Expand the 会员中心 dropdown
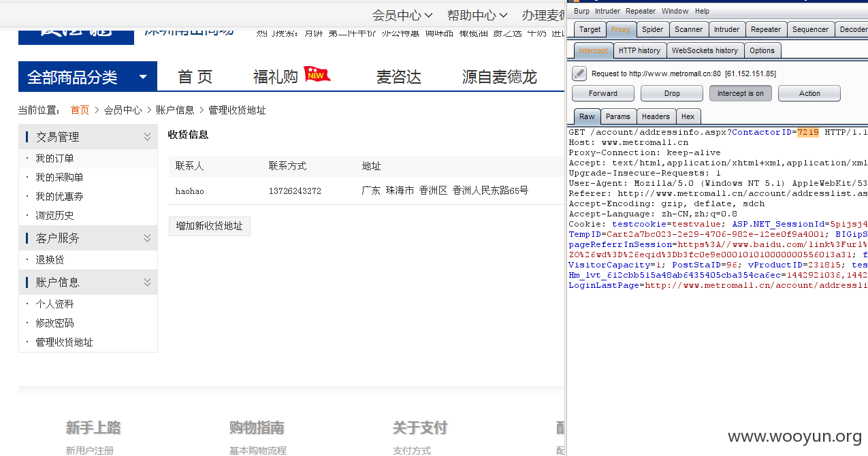 pyautogui.click(x=402, y=15)
